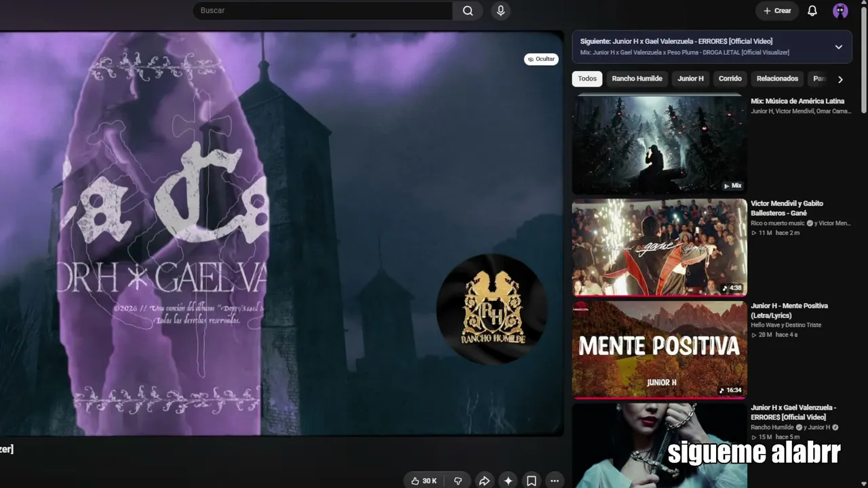This screenshot has height=488, width=868.
Task: Click the page's vertical scrollbar thumb
Action: coord(864,61)
